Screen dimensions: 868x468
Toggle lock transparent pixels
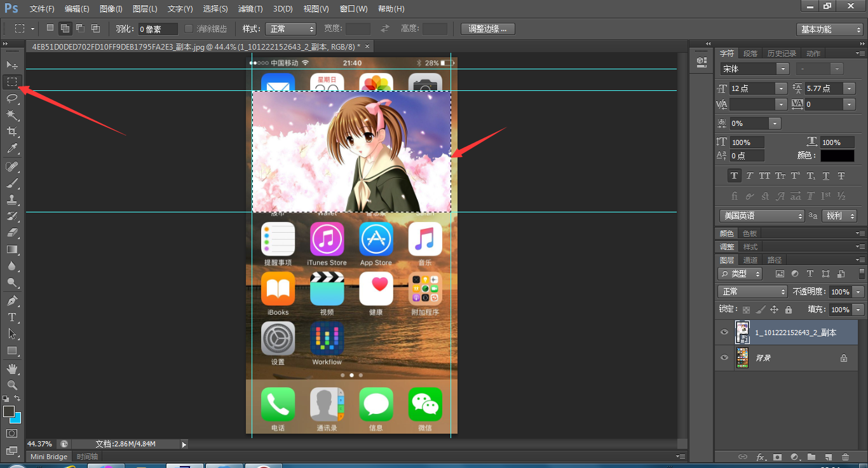[747, 310]
